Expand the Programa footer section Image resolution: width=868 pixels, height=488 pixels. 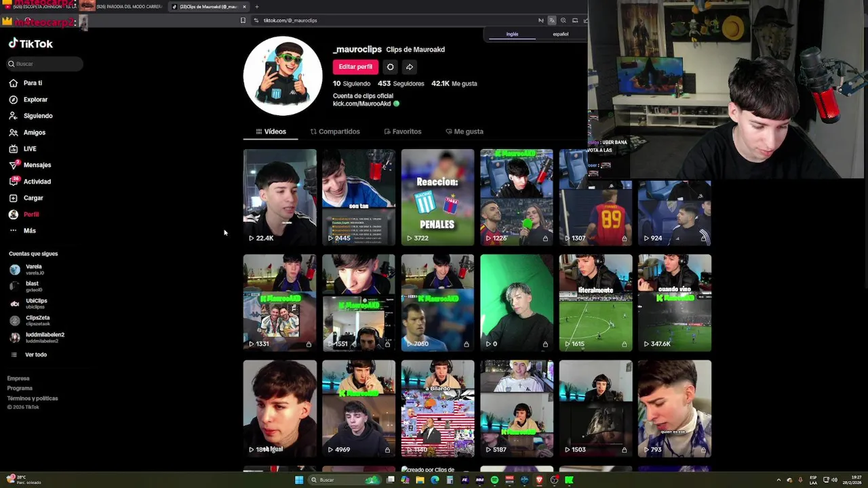(20, 388)
